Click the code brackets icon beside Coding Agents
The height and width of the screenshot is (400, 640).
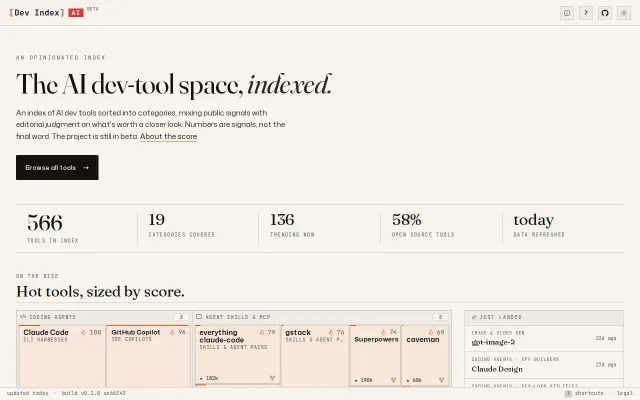pos(23,317)
